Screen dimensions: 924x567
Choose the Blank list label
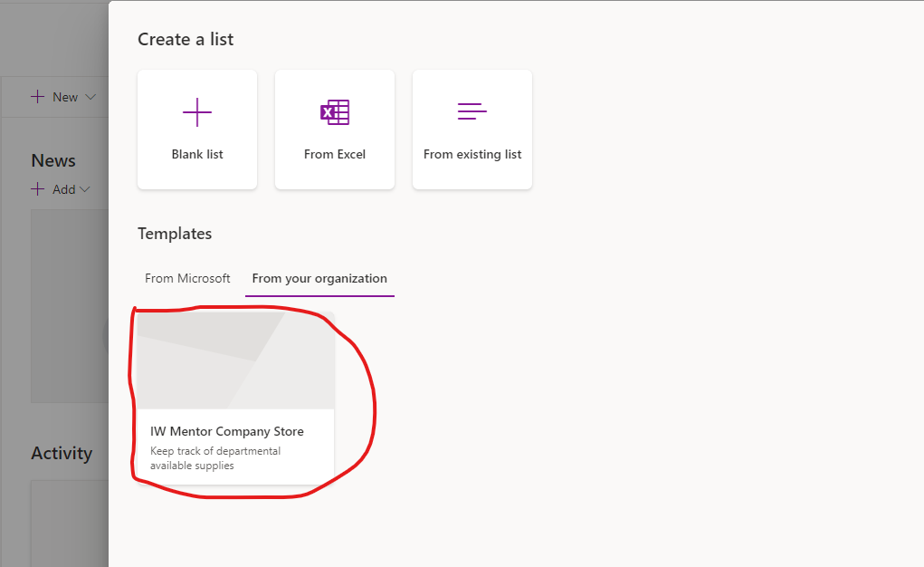tap(196, 154)
